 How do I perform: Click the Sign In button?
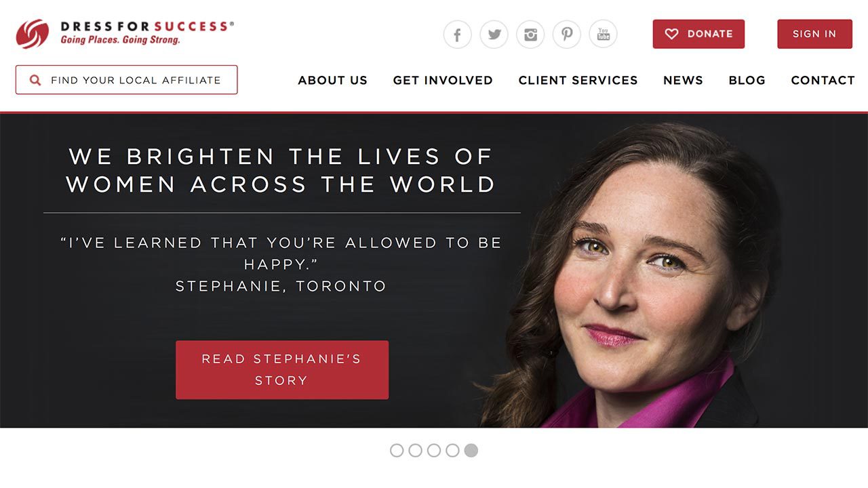[814, 34]
